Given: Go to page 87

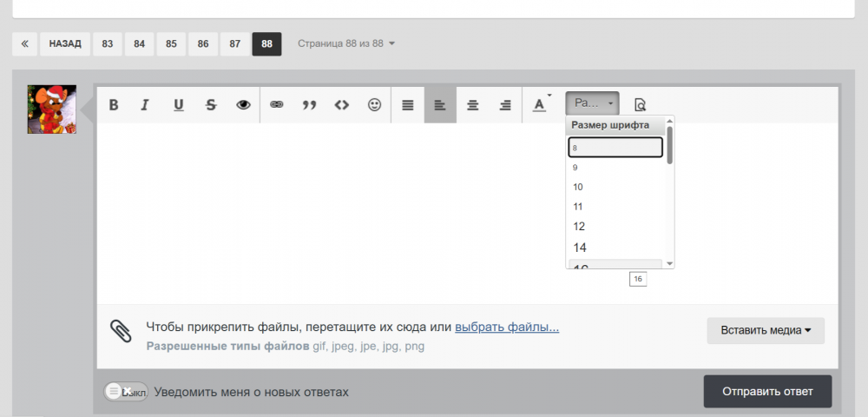Looking at the screenshot, I should pos(235,43).
